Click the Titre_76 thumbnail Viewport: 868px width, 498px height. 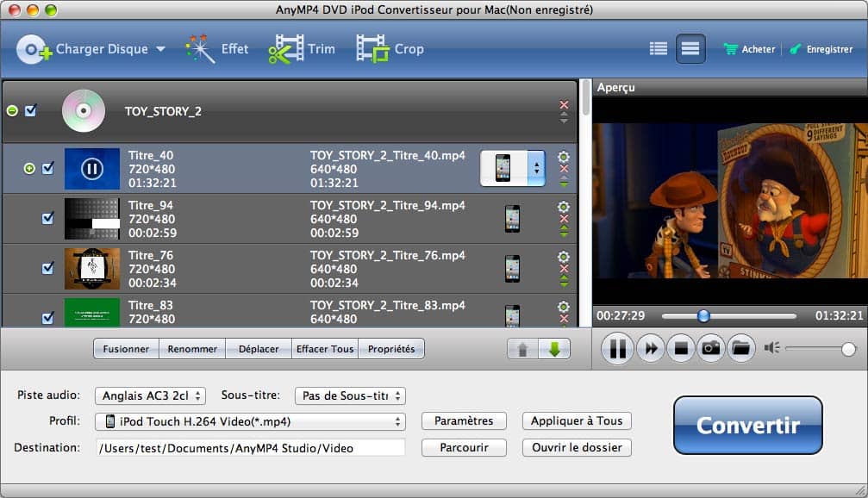92,268
